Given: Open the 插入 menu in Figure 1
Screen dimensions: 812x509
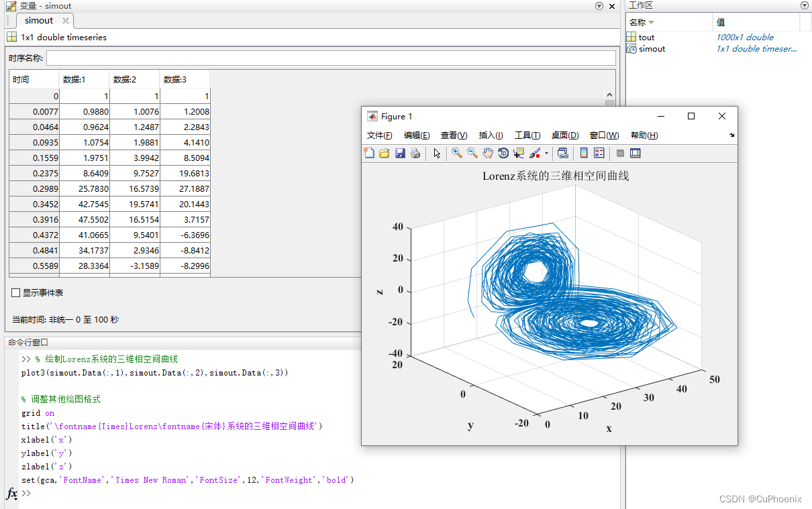Looking at the screenshot, I should (491, 135).
